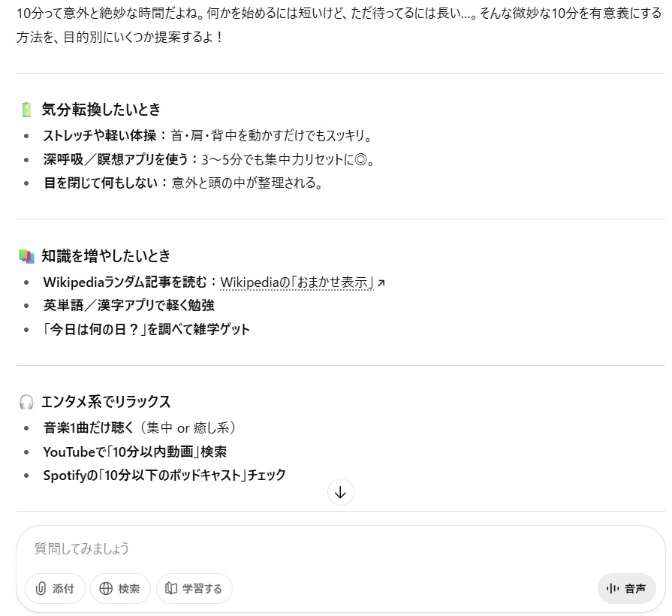Click the heading 知識を増やしたいとき
The height and width of the screenshot is (616, 672).
[106, 256]
